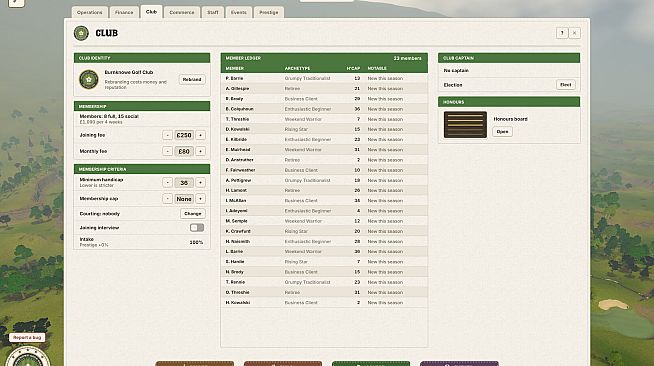Click Change button for Courting
654x366 pixels.
(x=193, y=213)
